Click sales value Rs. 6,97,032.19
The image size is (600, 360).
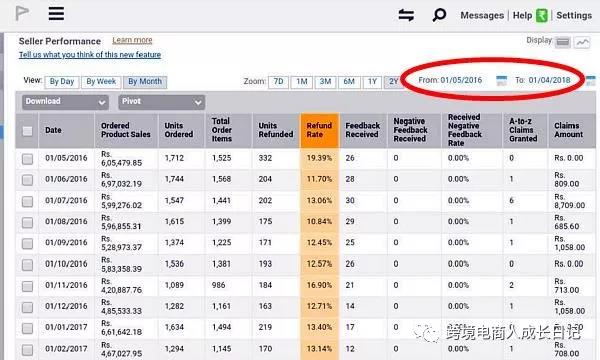tap(122, 179)
